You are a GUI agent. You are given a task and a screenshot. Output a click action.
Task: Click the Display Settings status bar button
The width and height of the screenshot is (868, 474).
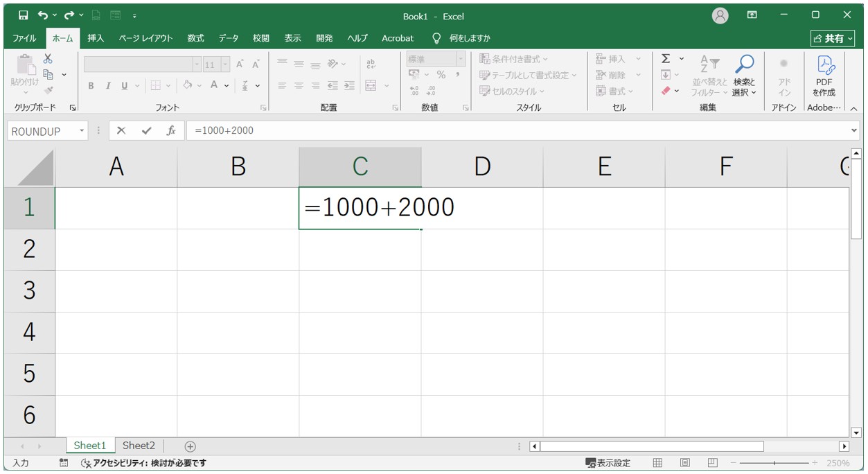608,463
